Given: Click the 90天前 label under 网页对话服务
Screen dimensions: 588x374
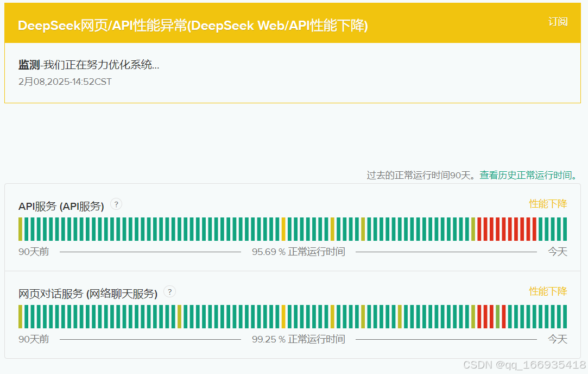Looking at the screenshot, I should [x=34, y=339].
